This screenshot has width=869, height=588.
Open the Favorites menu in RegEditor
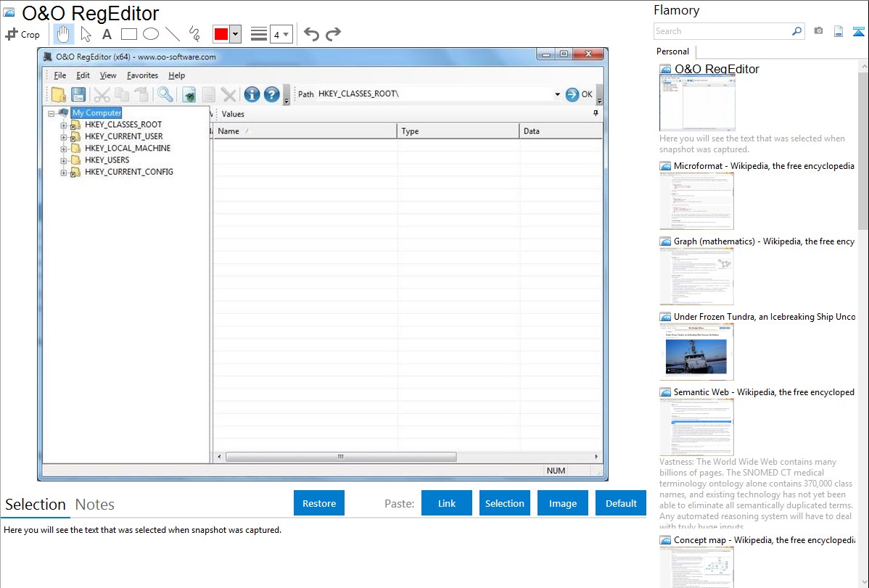(142, 75)
